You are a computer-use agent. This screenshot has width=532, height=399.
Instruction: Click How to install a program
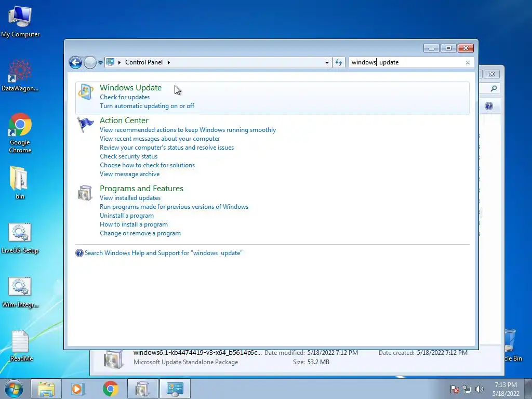[134, 224]
